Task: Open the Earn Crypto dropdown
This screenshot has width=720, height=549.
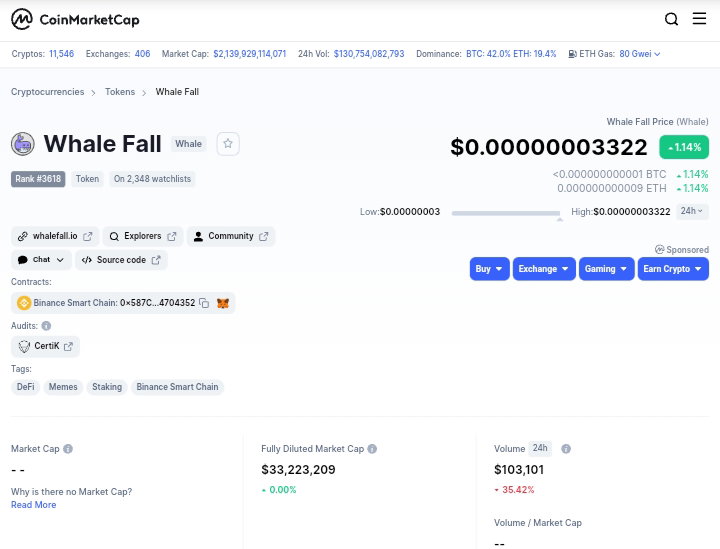Action: click(673, 269)
